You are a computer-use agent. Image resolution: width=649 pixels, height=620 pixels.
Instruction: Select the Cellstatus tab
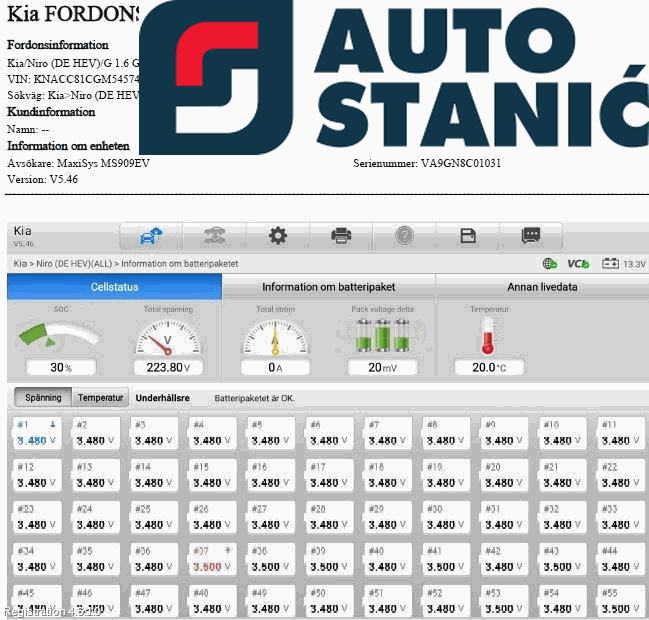(x=115, y=287)
